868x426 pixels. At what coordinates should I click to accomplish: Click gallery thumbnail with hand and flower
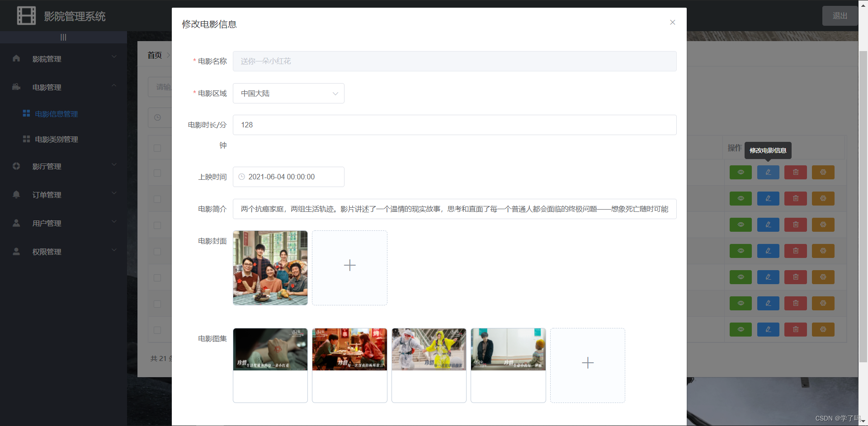point(270,365)
